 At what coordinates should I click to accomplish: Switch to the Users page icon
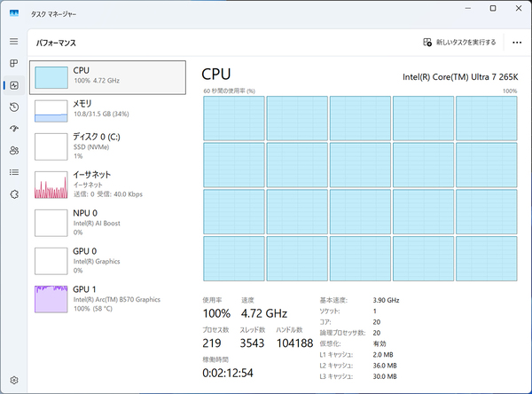pyautogui.click(x=13, y=151)
